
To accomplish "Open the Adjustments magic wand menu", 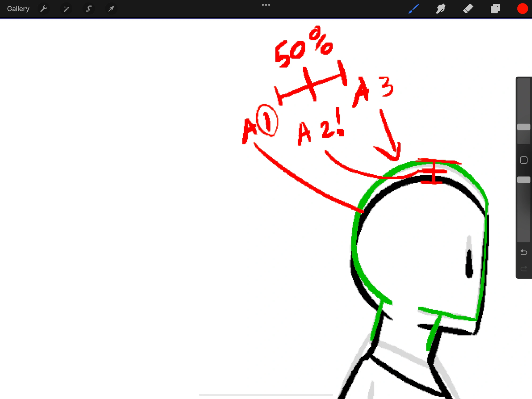I will 66,9.
